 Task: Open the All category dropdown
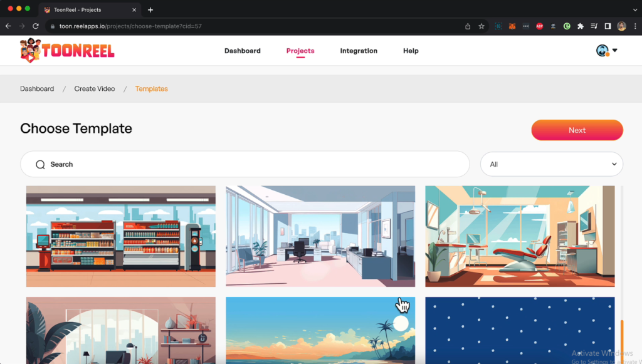552,164
